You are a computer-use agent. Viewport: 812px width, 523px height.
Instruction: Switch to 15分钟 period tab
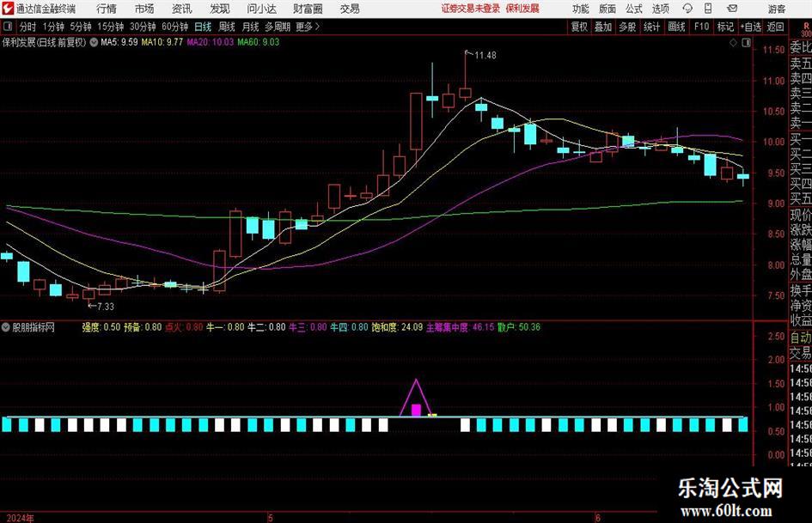[110, 27]
